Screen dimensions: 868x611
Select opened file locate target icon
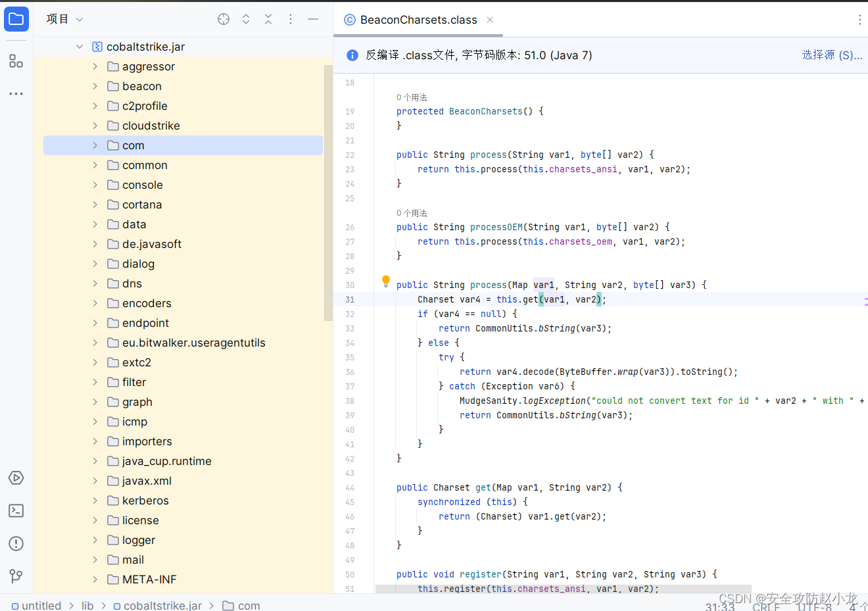224,19
